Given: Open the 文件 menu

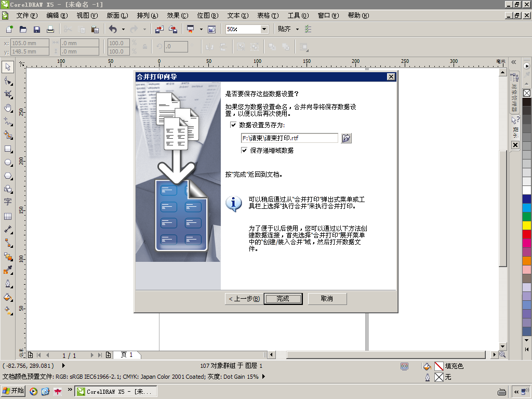Looking at the screenshot, I should click(27, 16).
